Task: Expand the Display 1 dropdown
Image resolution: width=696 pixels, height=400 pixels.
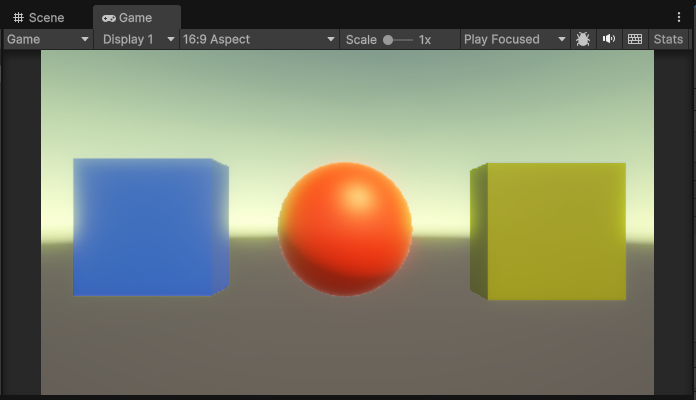Action: pyautogui.click(x=137, y=39)
